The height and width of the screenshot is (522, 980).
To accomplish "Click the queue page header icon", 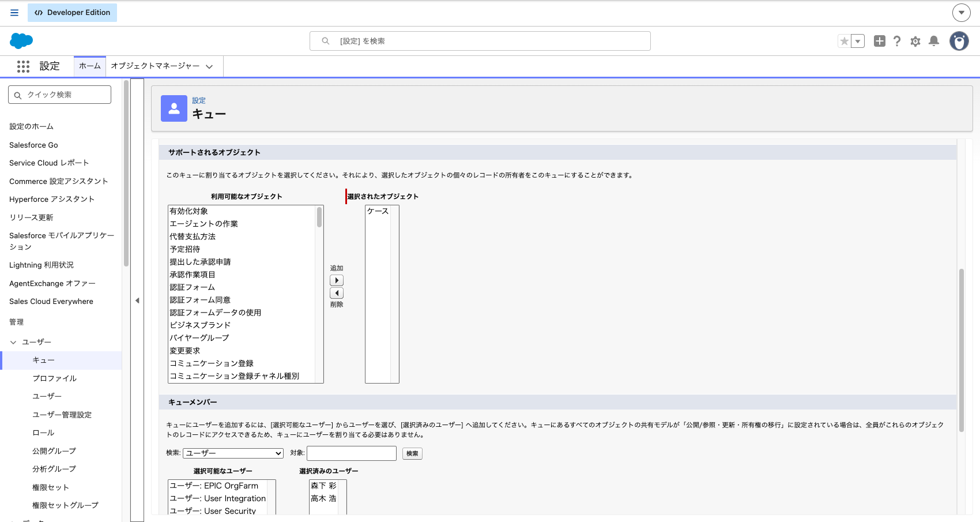I will coord(174,108).
